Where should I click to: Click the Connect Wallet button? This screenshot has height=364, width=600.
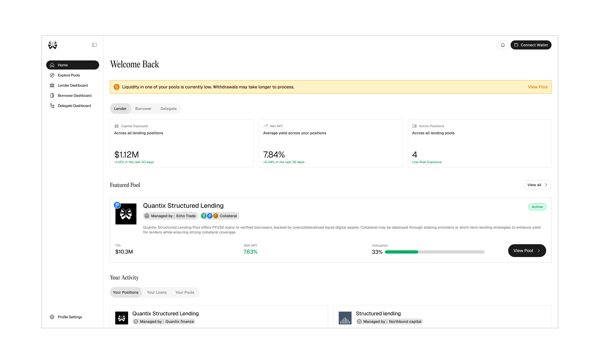click(531, 45)
